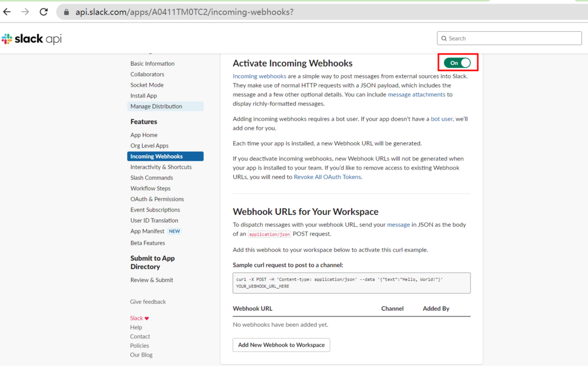Open Org Level Apps
Screen dimensions: 588x366
tap(149, 146)
